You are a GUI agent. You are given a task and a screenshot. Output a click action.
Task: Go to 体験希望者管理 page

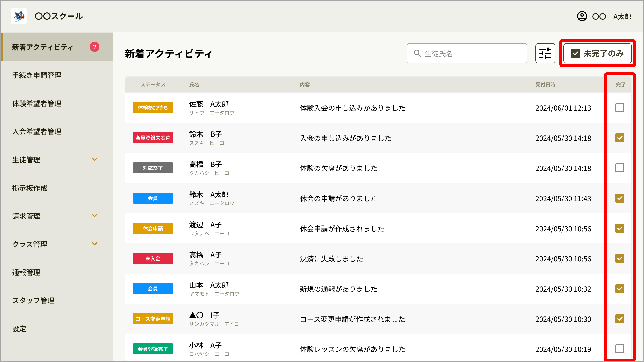click(x=57, y=103)
